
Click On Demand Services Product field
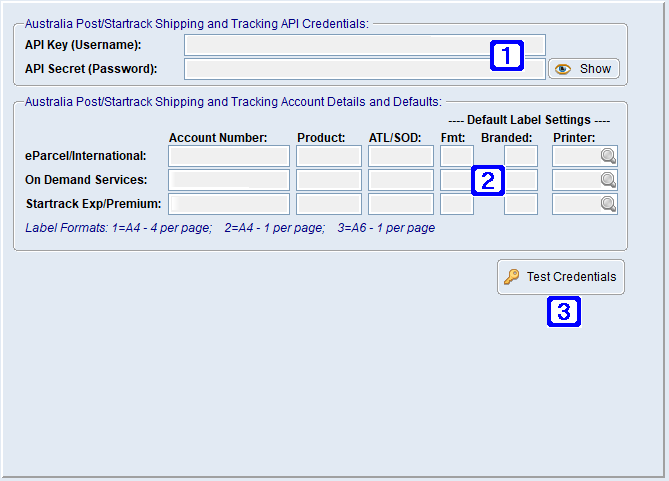(329, 180)
